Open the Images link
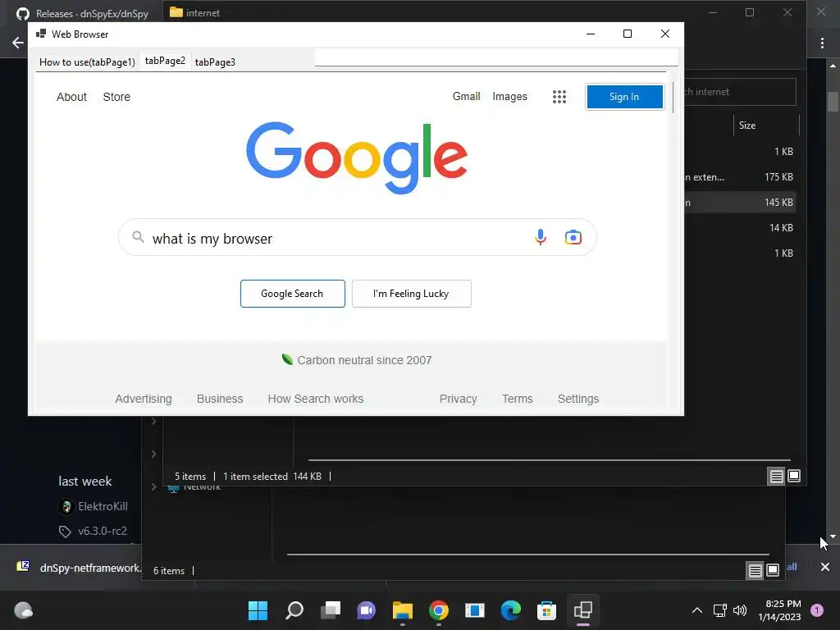840x630 pixels. [509, 97]
